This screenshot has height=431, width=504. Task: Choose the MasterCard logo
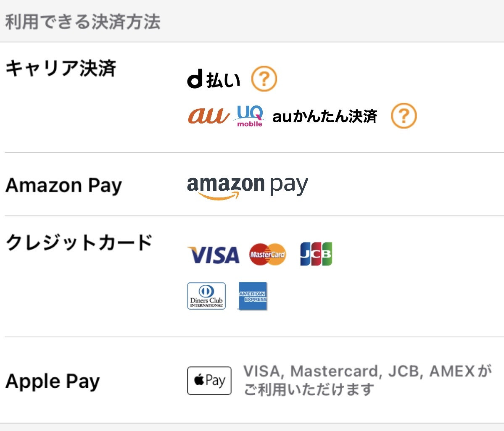267,255
